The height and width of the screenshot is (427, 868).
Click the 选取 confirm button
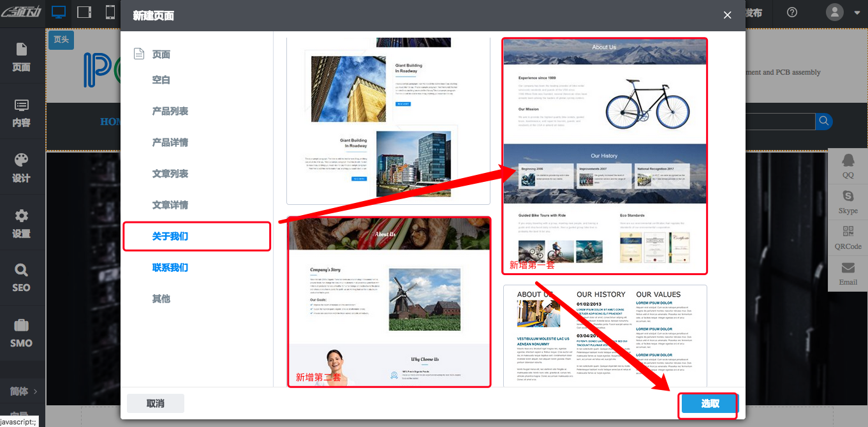[x=710, y=403]
